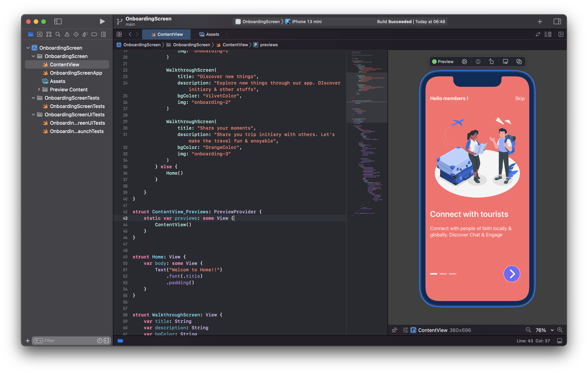
Task: Open the Issue navigator warning icon
Action: [67, 34]
